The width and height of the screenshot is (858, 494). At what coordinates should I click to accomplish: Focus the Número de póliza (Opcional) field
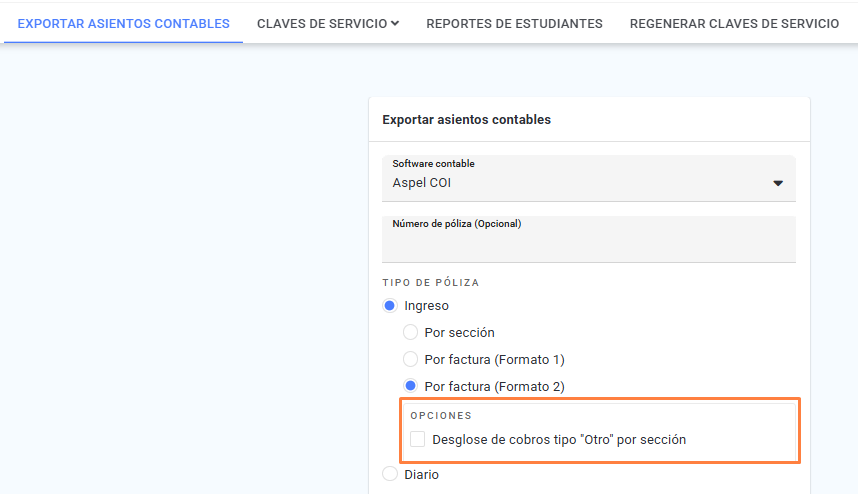589,240
